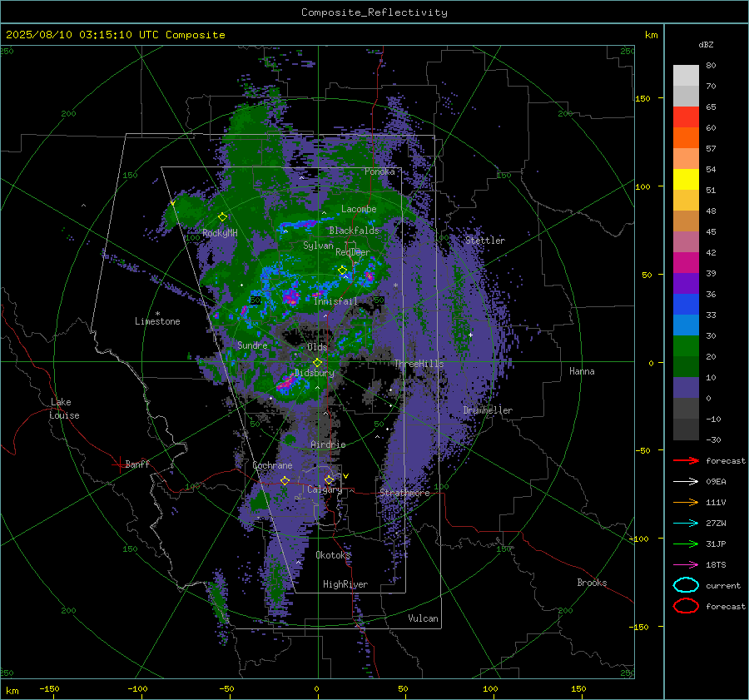This screenshot has height=700, width=749.
Task: Click the Stettler city label
Action: coord(485,241)
